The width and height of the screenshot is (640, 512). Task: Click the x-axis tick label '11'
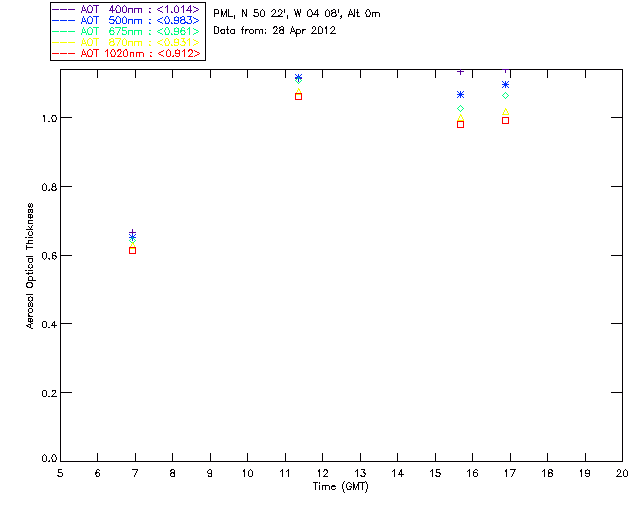(285, 473)
